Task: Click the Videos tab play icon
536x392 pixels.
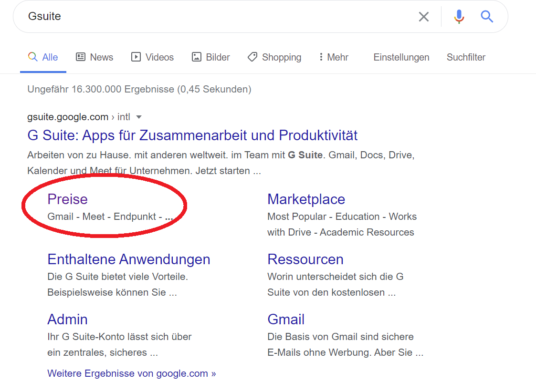Action: [136, 57]
